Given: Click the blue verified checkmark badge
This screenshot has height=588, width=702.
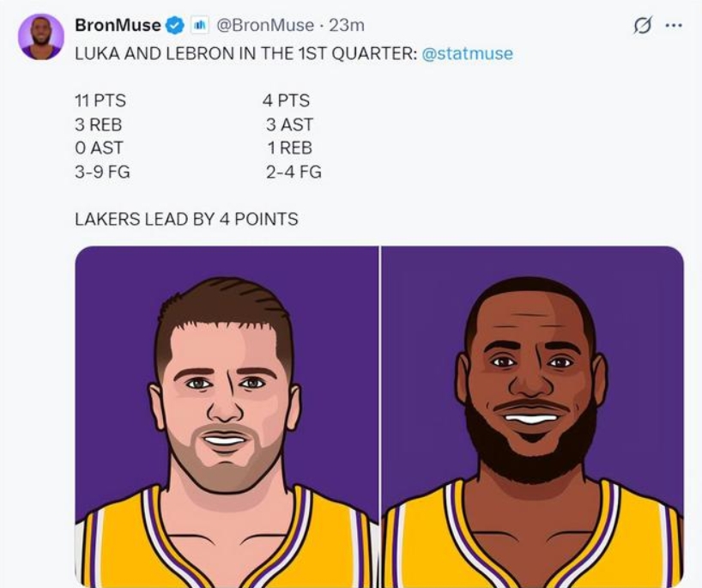Looking at the screenshot, I should pyautogui.click(x=175, y=26).
